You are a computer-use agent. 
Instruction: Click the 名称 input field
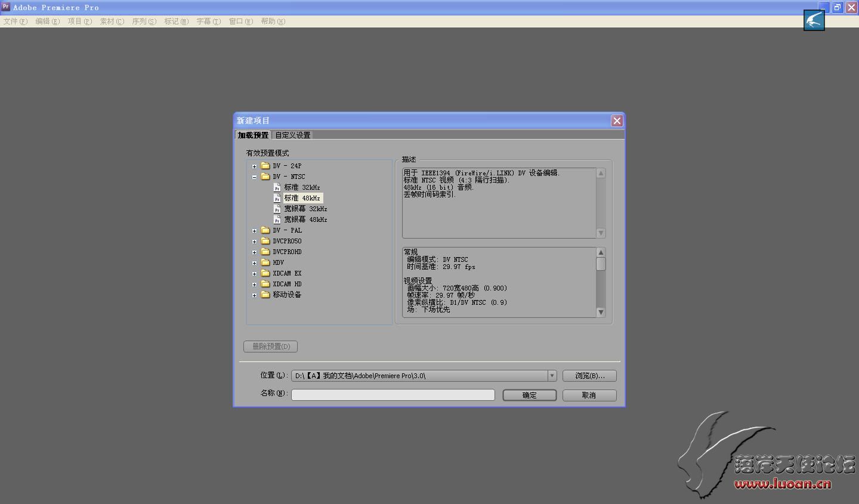click(x=393, y=395)
